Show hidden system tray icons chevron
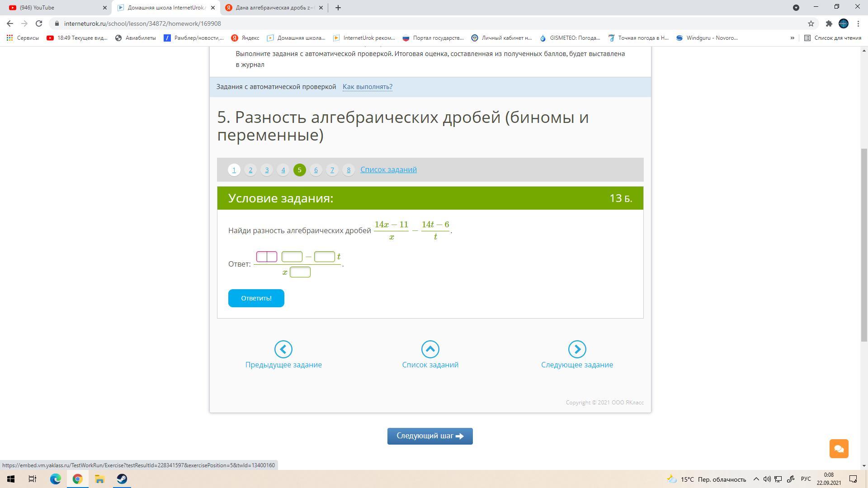This screenshot has width=868, height=488. (756, 479)
